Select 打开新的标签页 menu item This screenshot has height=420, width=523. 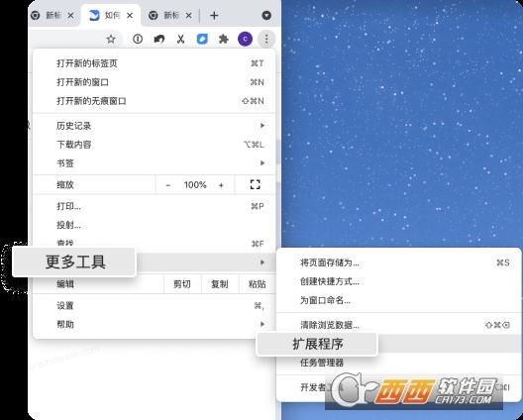155,63
